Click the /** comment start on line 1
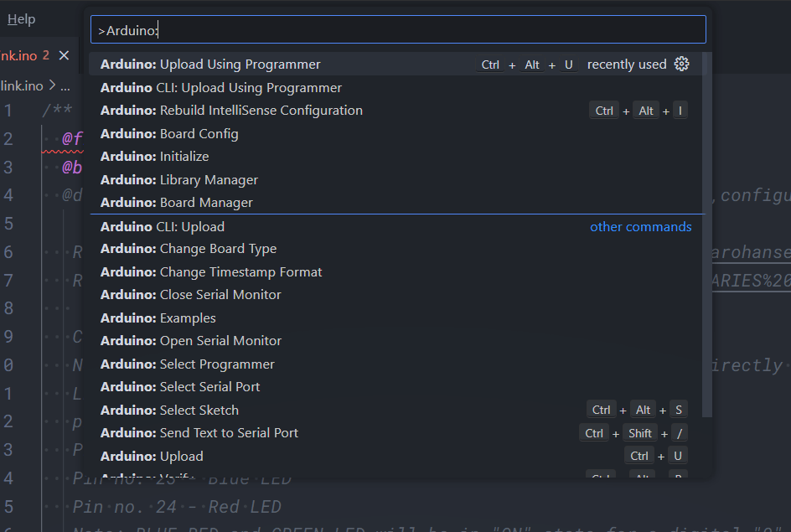The image size is (791, 532). [57, 110]
